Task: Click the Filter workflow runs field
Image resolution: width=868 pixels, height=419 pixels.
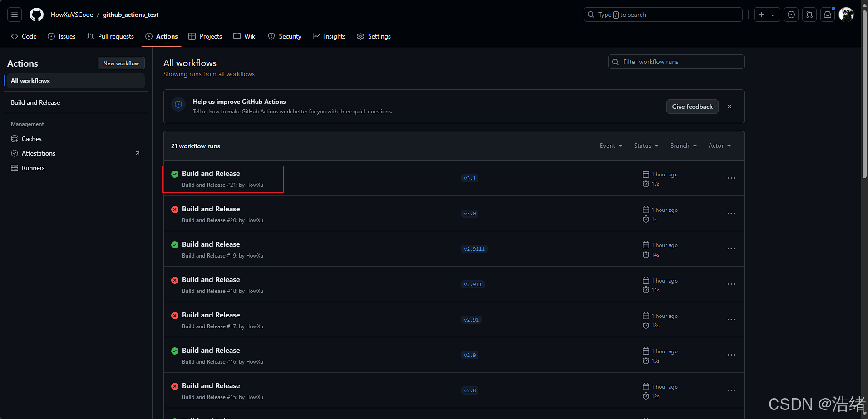Action: coord(676,62)
